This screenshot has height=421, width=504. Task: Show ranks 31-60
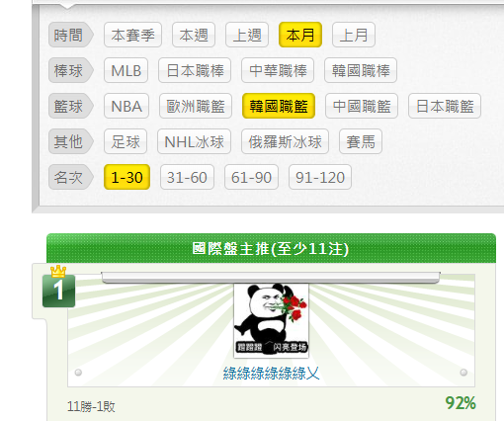[x=187, y=177]
